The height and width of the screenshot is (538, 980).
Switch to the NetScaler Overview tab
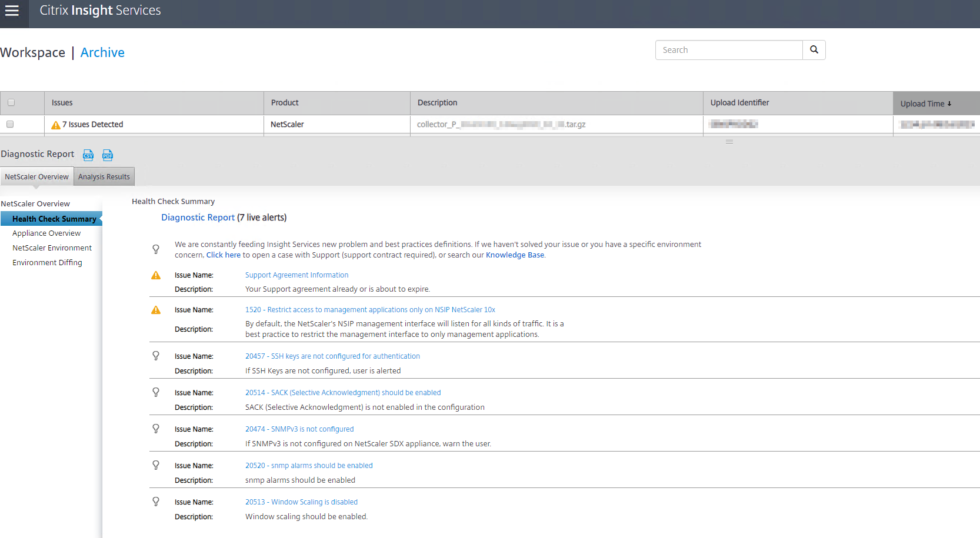(36, 177)
